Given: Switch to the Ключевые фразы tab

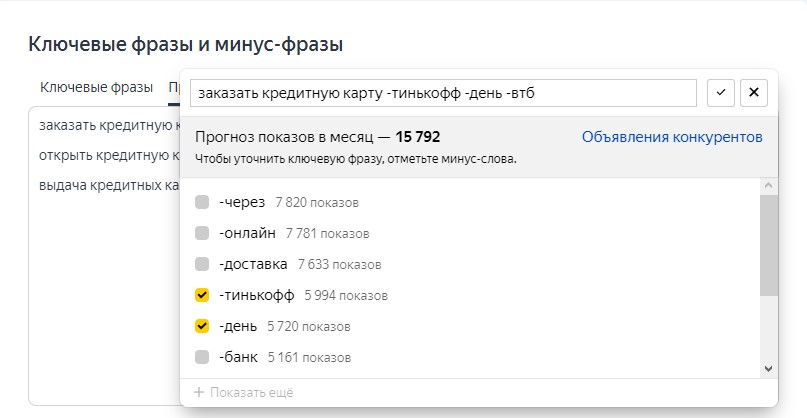Looking at the screenshot, I should click(97, 87).
